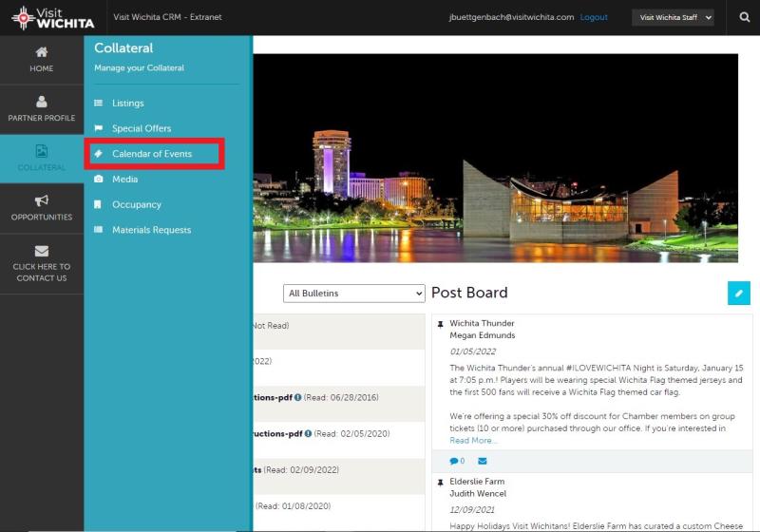The width and height of the screenshot is (760, 532).
Task: Open Media menu item
Action: point(125,179)
